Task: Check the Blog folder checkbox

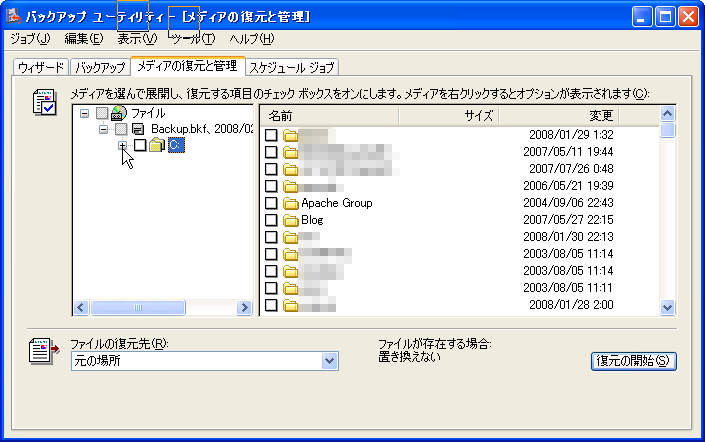Action: pos(271,220)
